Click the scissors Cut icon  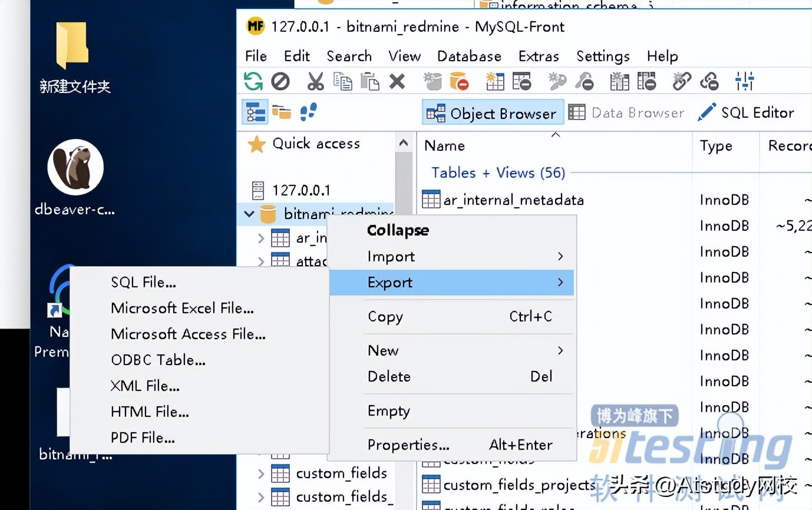(315, 81)
